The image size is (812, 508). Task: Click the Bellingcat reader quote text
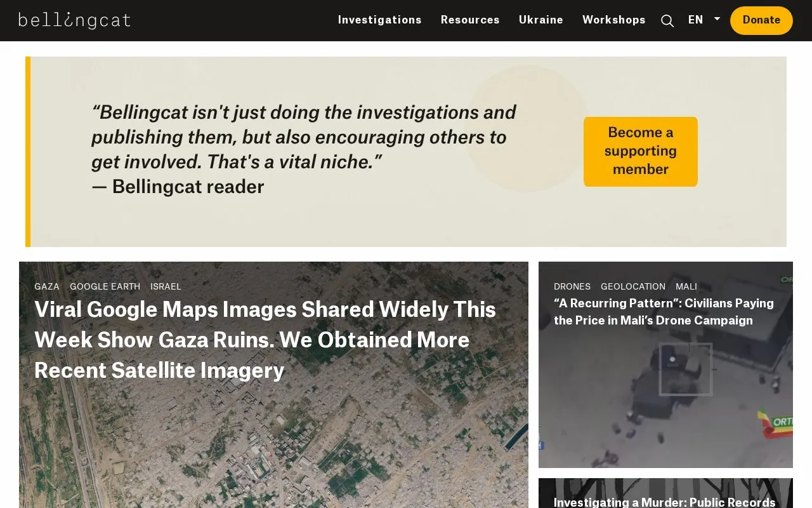303,149
